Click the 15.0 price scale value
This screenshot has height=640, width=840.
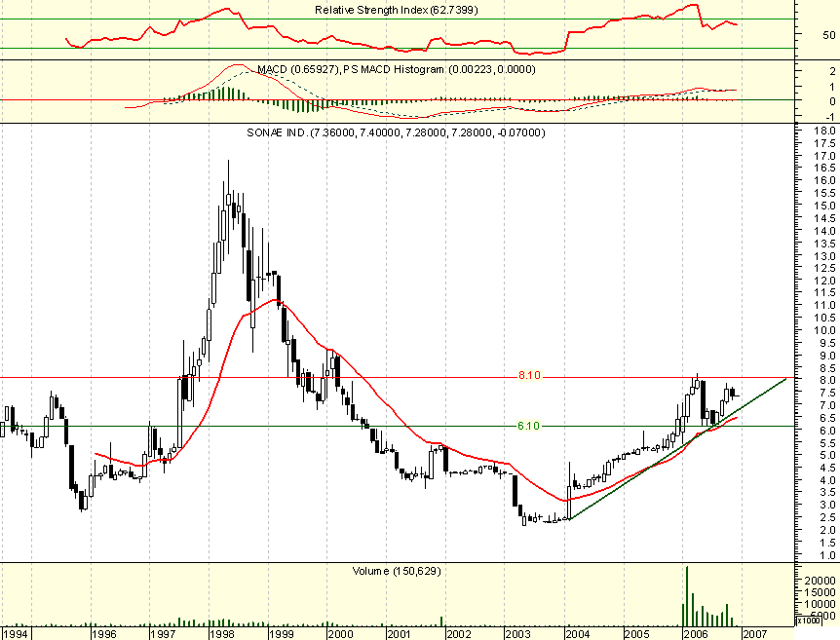point(825,206)
